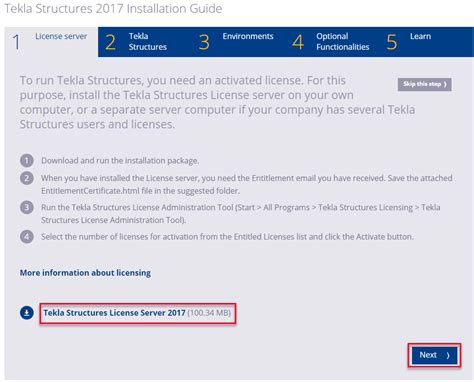This screenshot has width=474, height=382.
Task: Switch to the Tekla Structures step tab
Action: coord(145,42)
